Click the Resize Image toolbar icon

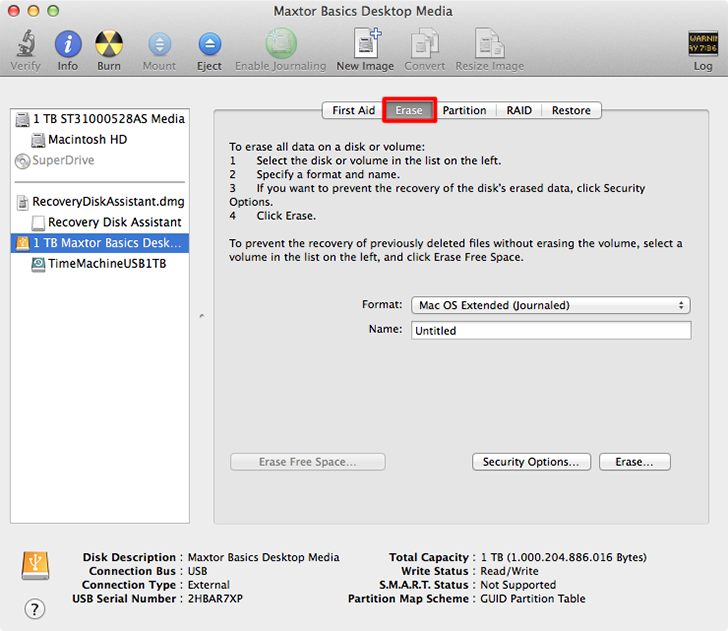pos(490,43)
